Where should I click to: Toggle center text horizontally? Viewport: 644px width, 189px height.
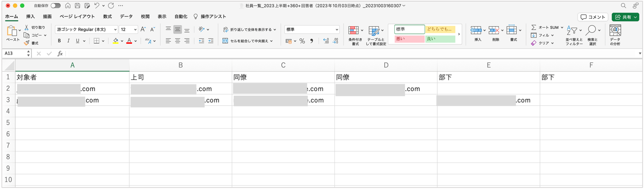point(177,41)
